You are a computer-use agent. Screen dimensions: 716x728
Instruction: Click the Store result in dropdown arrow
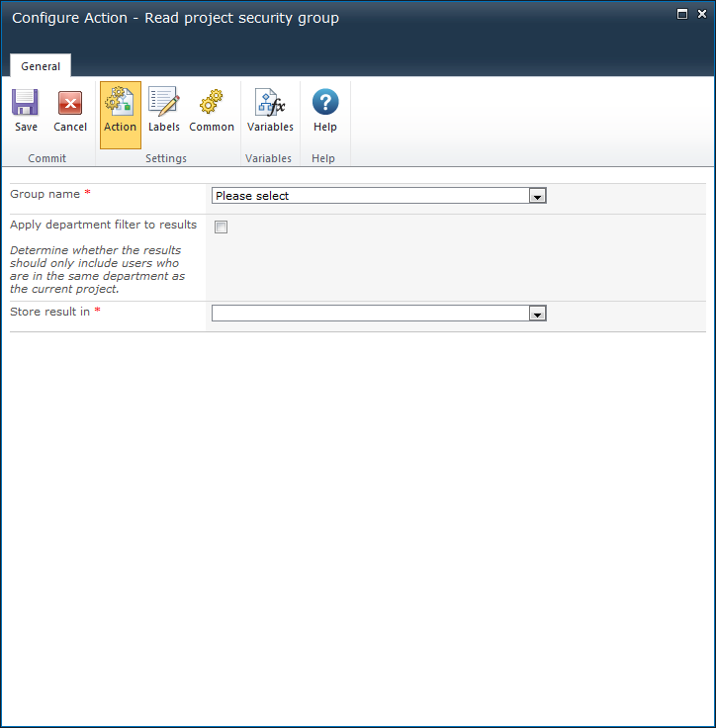coord(537,315)
